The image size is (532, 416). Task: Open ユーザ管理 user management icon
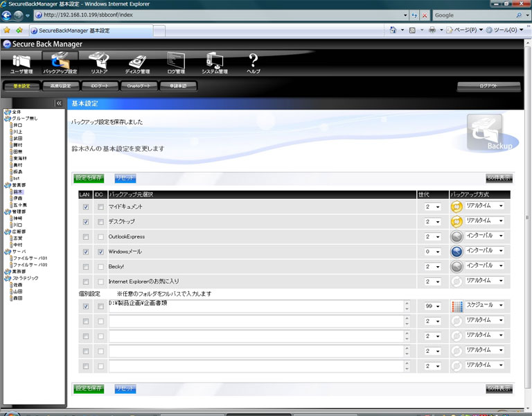tap(21, 64)
